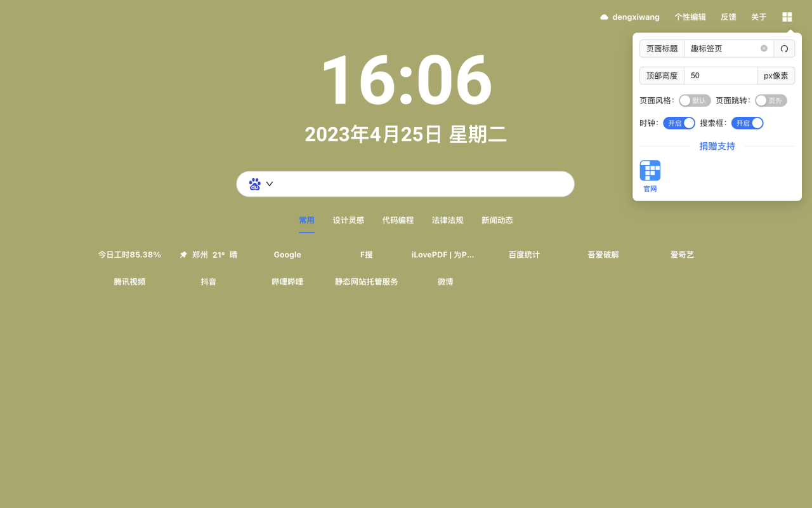Toggle the 页面风格 默认 switch

(x=695, y=100)
